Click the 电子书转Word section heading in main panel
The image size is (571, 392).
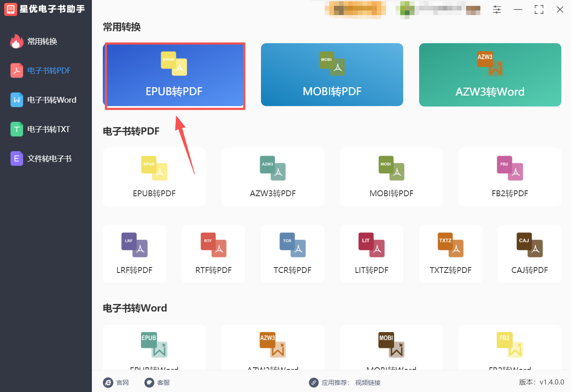135,308
